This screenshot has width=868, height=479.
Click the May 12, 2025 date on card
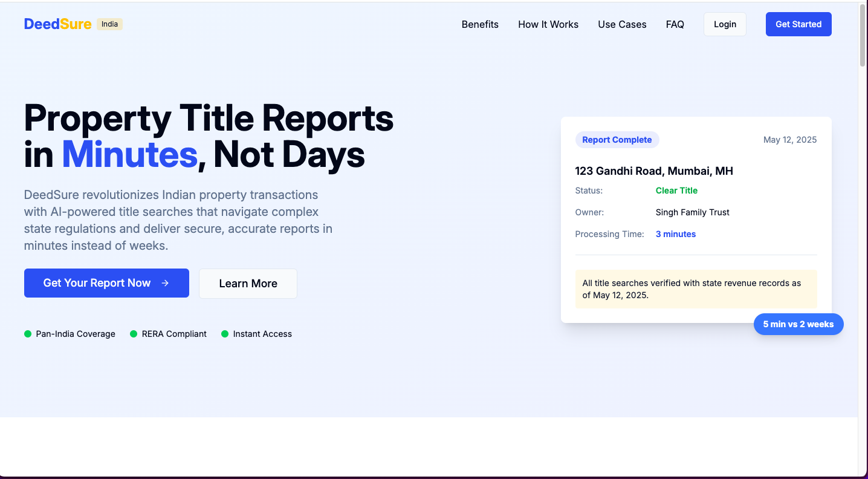[x=790, y=140]
